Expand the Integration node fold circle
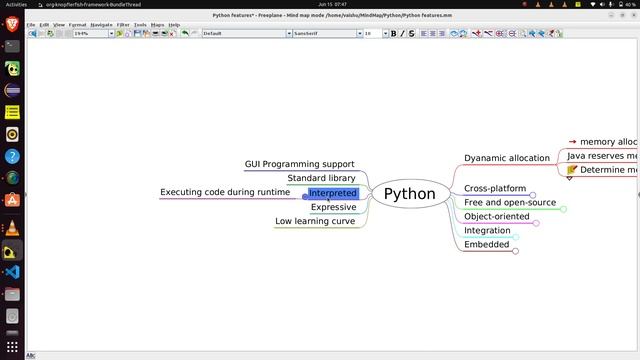This screenshot has width=640, height=360. pos(516,237)
